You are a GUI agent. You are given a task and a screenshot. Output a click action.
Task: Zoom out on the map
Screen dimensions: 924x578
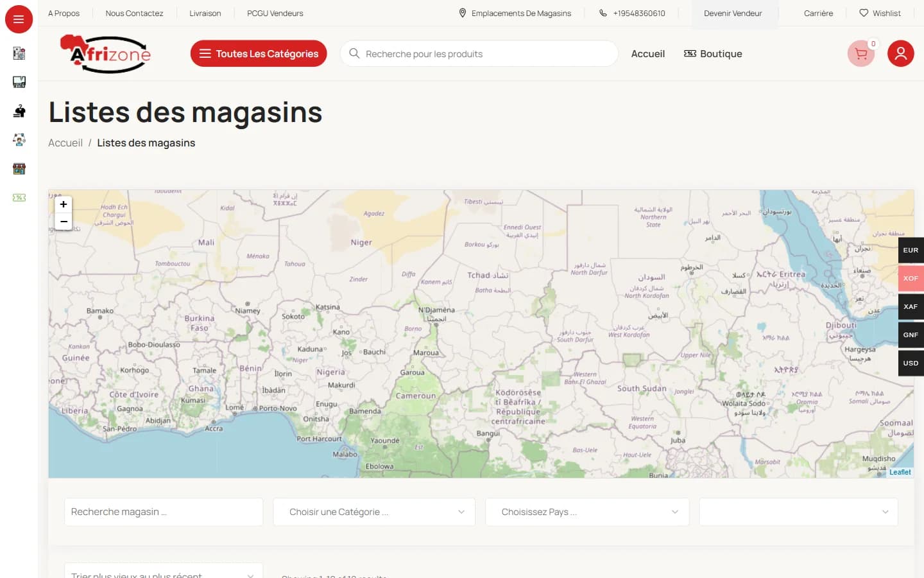pos(64,222)
